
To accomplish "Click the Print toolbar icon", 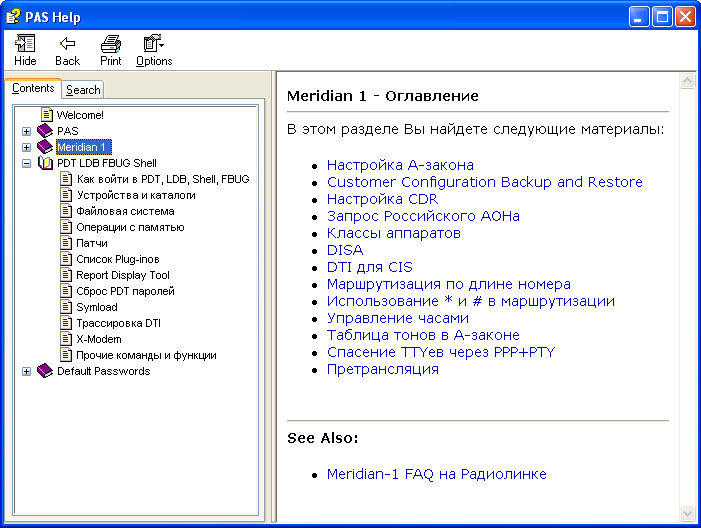I will (110, 44).
